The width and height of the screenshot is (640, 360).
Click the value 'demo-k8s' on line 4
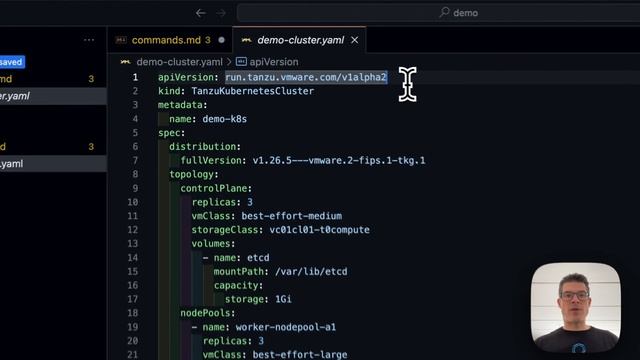tap(224, 119)
